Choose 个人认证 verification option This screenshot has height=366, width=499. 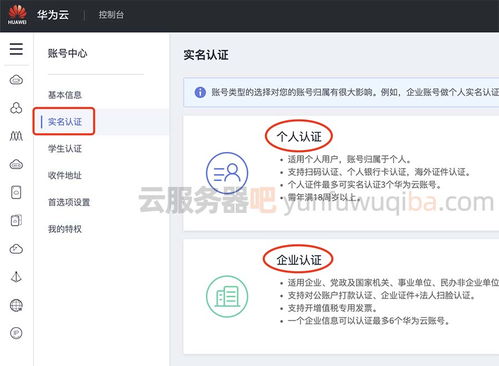[x=299, y=136]
